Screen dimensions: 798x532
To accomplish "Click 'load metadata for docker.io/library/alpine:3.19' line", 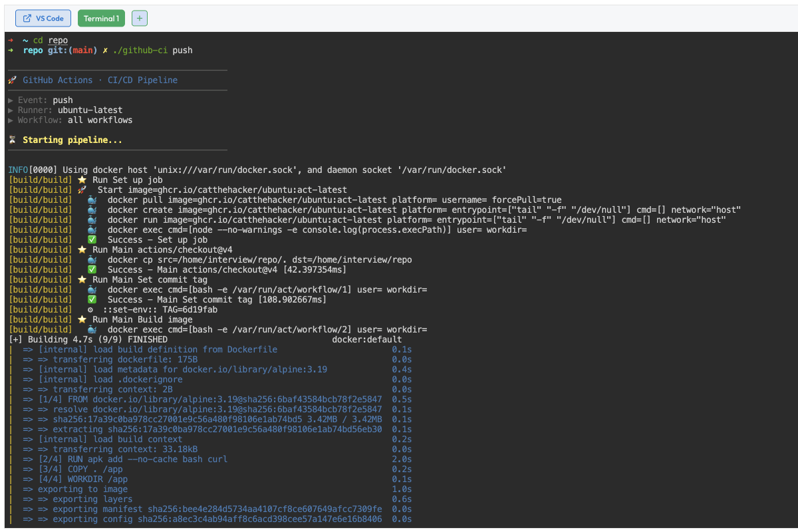I will tap(209, 370).
